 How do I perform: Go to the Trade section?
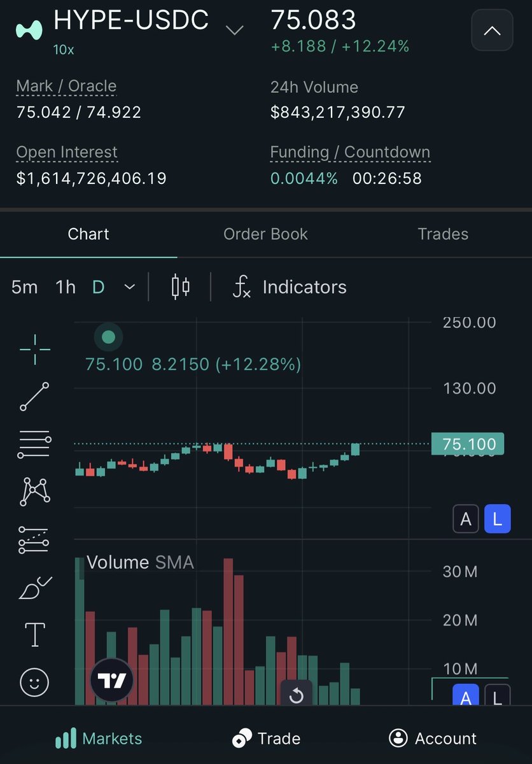[x=266, y=739]
